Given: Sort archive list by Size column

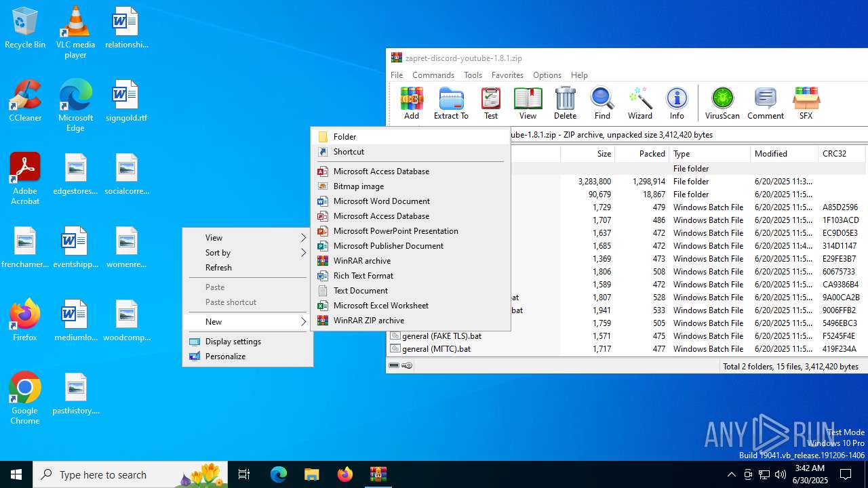Looking at the screenshot, I should [587, 154].
